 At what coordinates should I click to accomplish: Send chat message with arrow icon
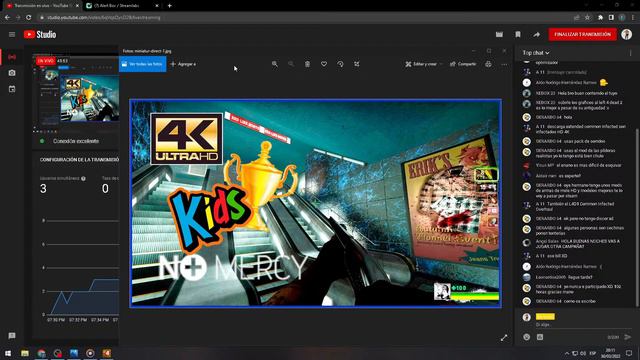(628, 337)
